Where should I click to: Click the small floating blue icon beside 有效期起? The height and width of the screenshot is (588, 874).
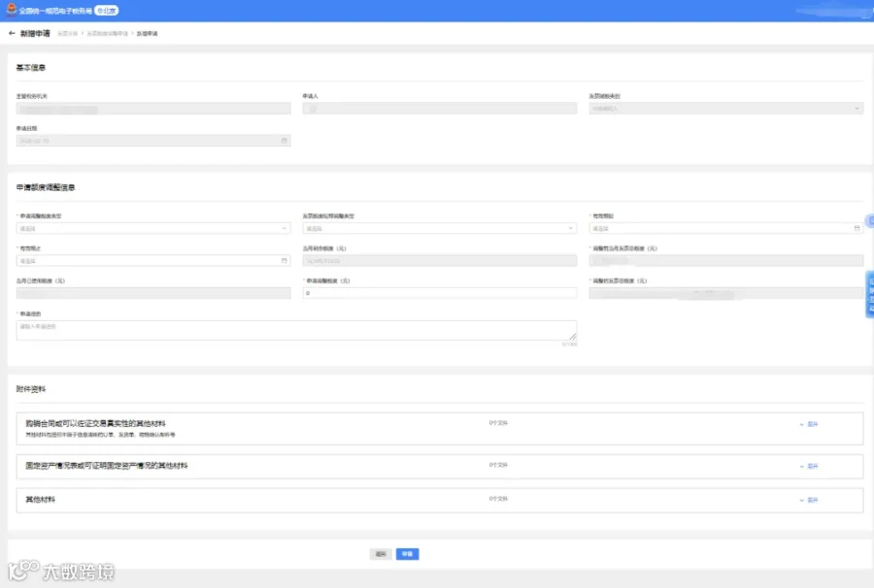pos(869,221)
